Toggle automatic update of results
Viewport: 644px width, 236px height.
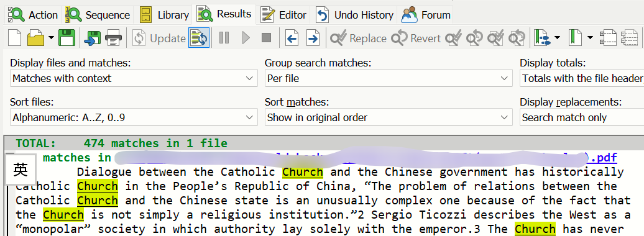[199, 38]
